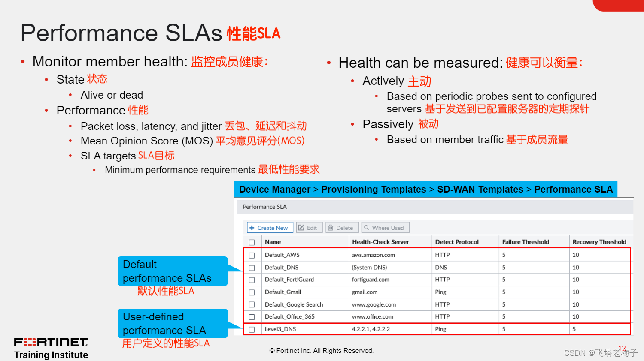Image resolution: width=644 pixels, height=361 pixels.
Task: Select the Default_Gmail entry name
Action: [283, 292]
